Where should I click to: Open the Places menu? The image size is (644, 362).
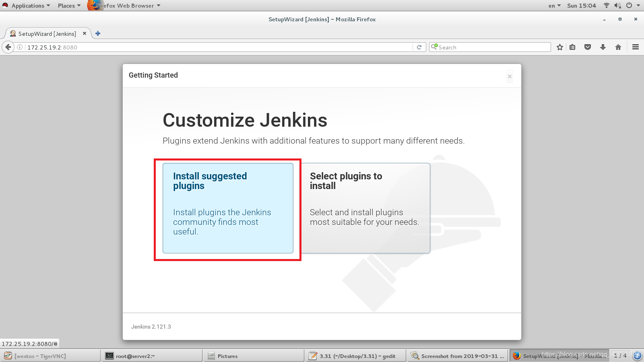pos(69,6)
